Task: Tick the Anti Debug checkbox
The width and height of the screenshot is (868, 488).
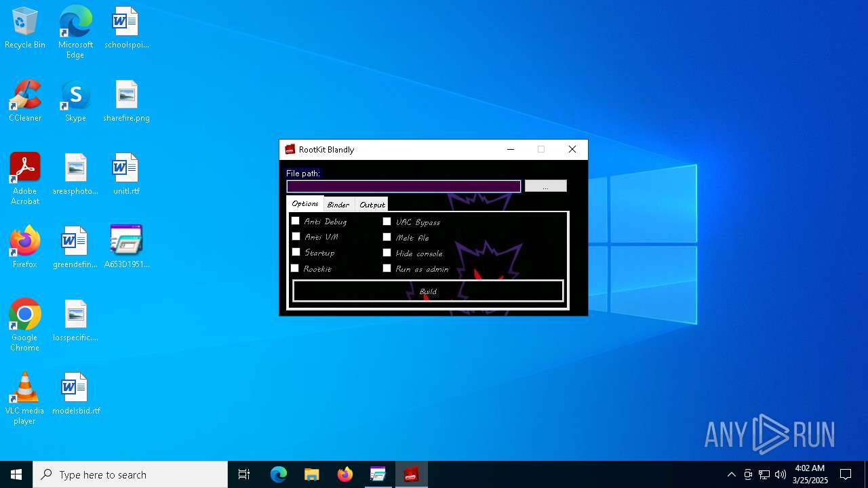Action: [296, 221]
